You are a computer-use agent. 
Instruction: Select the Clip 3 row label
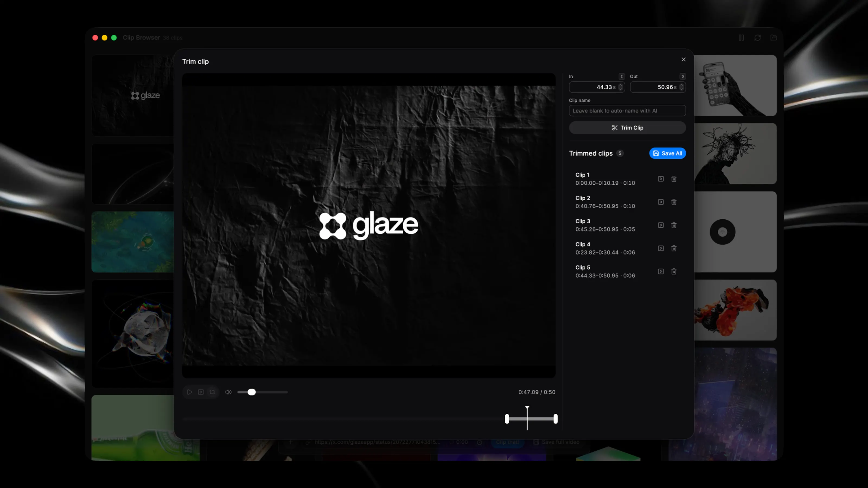pyautogui.click(x=583, y=221)
